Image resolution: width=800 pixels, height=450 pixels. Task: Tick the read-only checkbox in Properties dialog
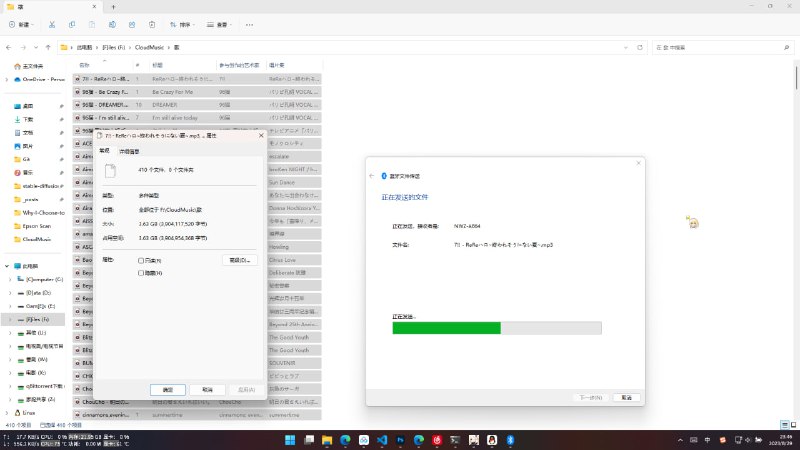pos(141,260)
